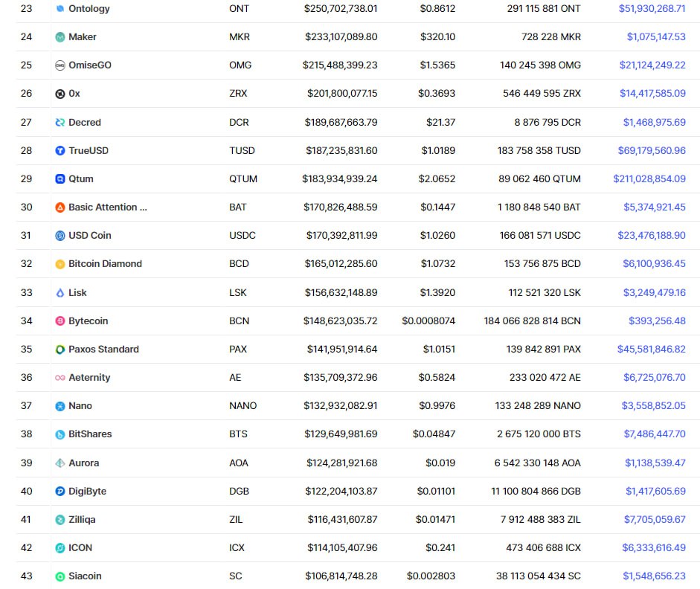Click the Decred coin icon
The height and width of the screenshot is (589, 700).
pyautogui.click(x=60, y=122)
